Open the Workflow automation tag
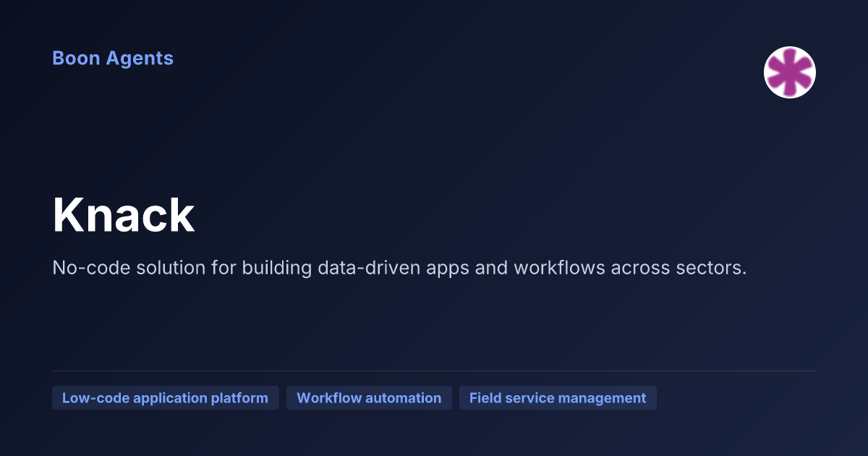This screenshot has width=868, height=456. coord(369,398)
